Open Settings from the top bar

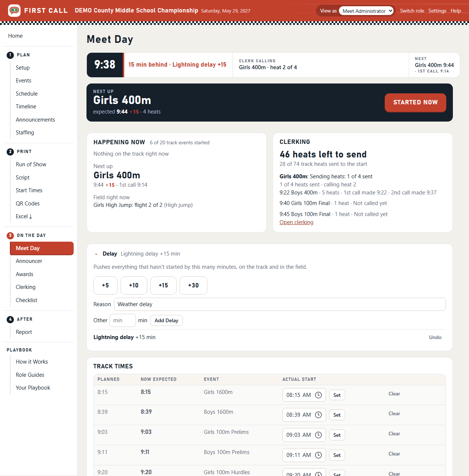(437, 11)
